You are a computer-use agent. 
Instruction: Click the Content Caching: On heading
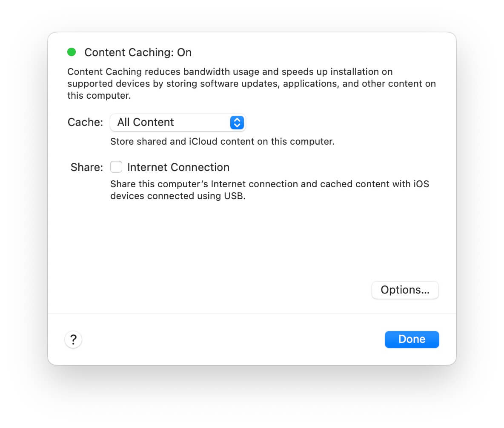pyautogui.click(x=138, y=52)
